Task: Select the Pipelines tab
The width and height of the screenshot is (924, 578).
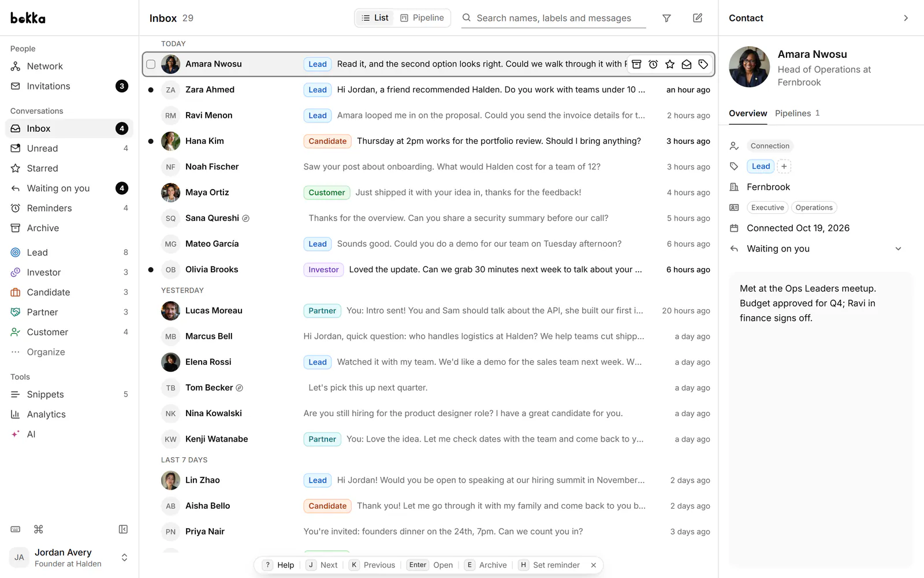Action: [x=797, y=113]
